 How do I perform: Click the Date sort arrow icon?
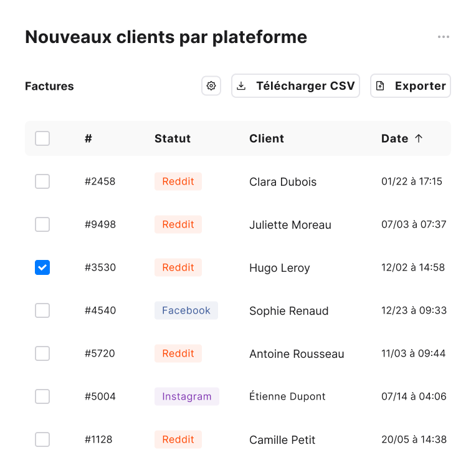coord(419,138)
